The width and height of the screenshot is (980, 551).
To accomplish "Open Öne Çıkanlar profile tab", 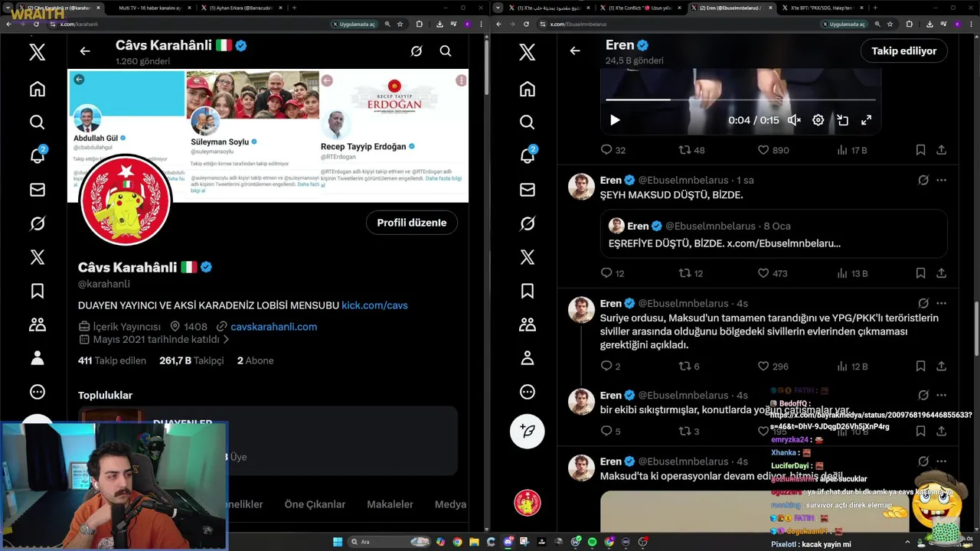I will click(315, 504).
